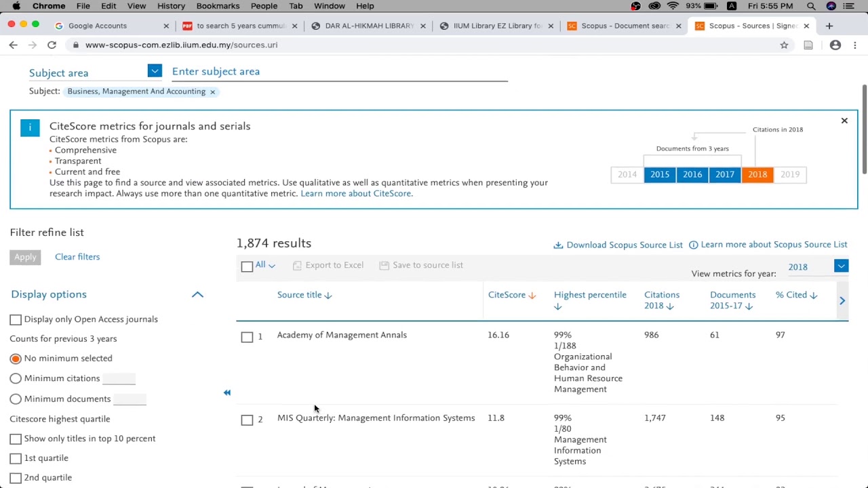The image size is (868, 488).
Task: Open the Subject area dropdown
Action: (x=155, y=71)
